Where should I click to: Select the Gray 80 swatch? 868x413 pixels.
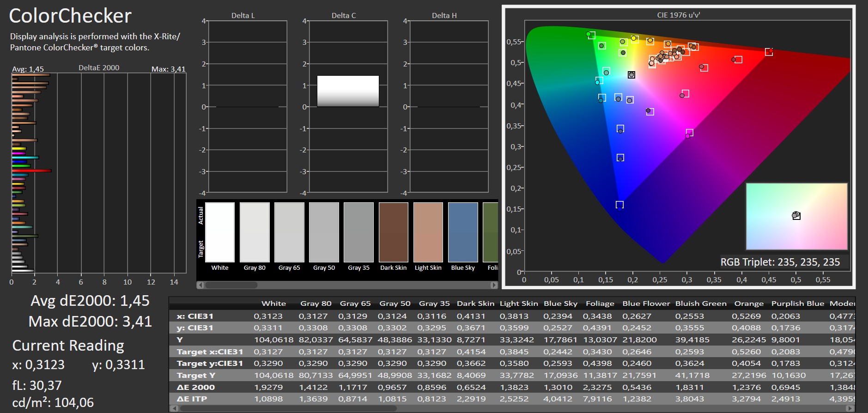255,232
